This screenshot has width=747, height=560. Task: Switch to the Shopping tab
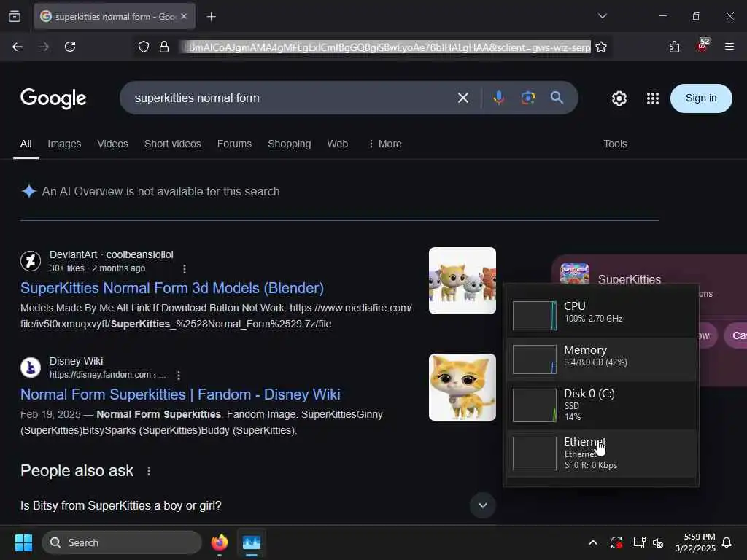tap(289, 144)
